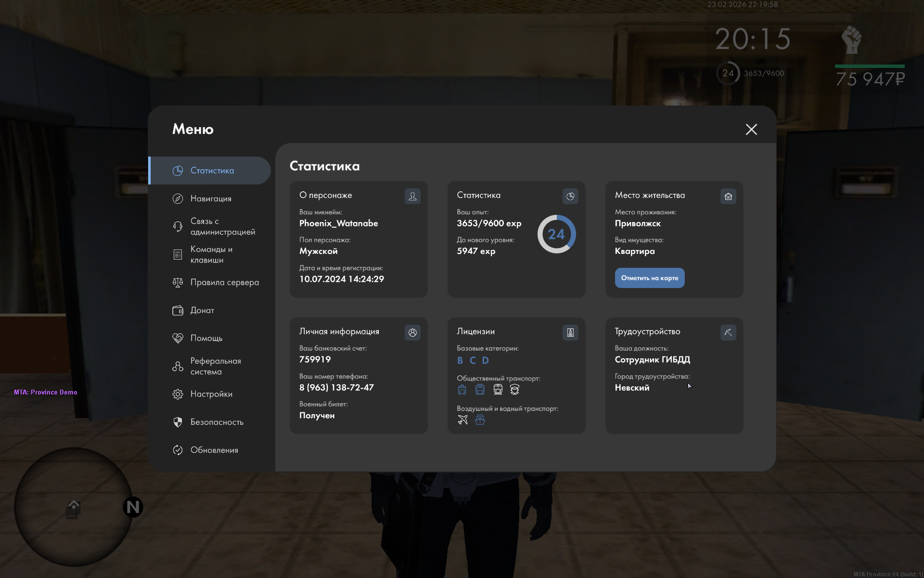
Task: Close the Меню window with X
Action: (751, 129)
